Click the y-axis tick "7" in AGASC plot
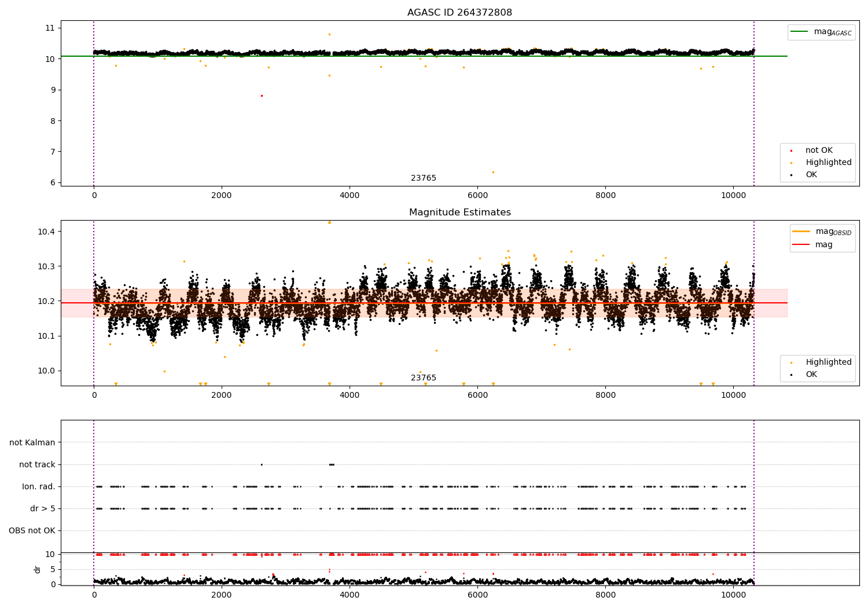The width and height of the screenshot is (868, 608). click(x=52, y=152)
